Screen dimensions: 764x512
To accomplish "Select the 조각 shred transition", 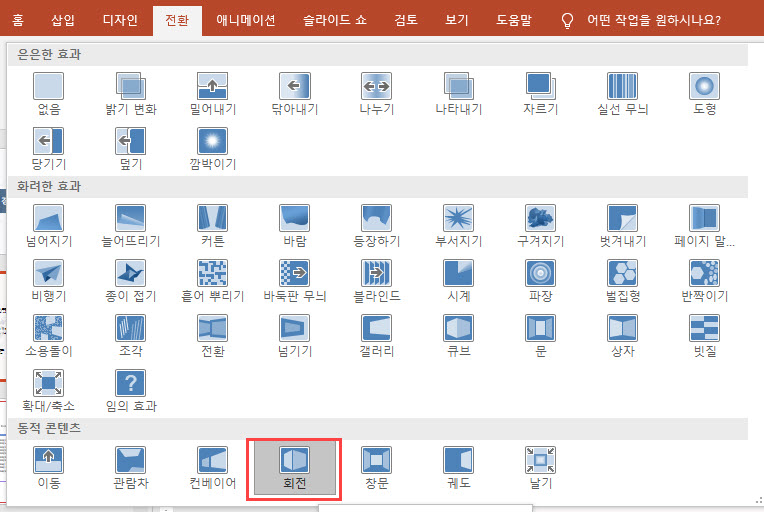I will (131, 336).
